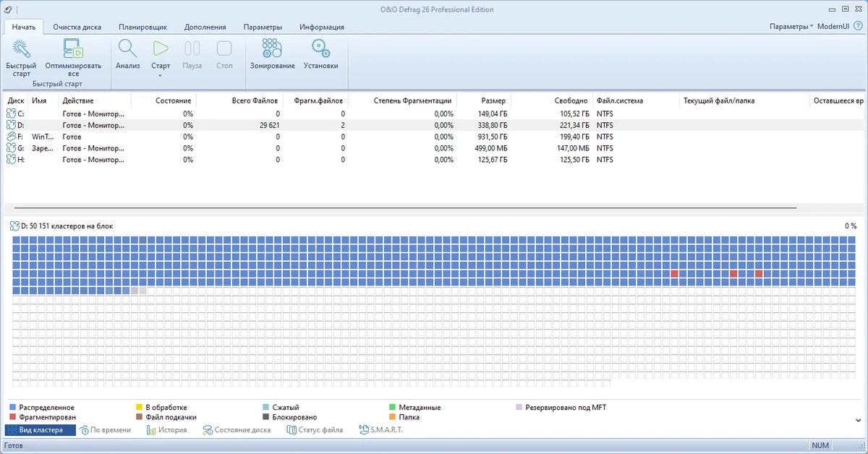Click the brown Файл подкачки legend swatch
The width and height of the screenshot is (868, 454).
point(139,417)
